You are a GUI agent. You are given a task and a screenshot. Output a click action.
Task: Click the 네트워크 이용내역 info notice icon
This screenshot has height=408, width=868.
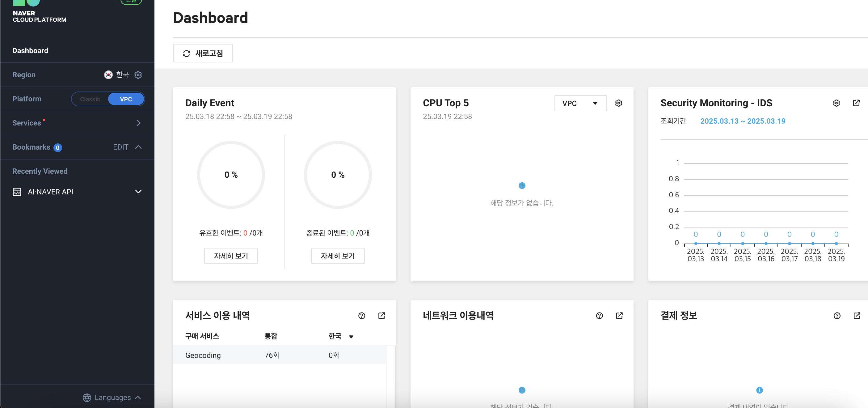[x=522, y=390]
